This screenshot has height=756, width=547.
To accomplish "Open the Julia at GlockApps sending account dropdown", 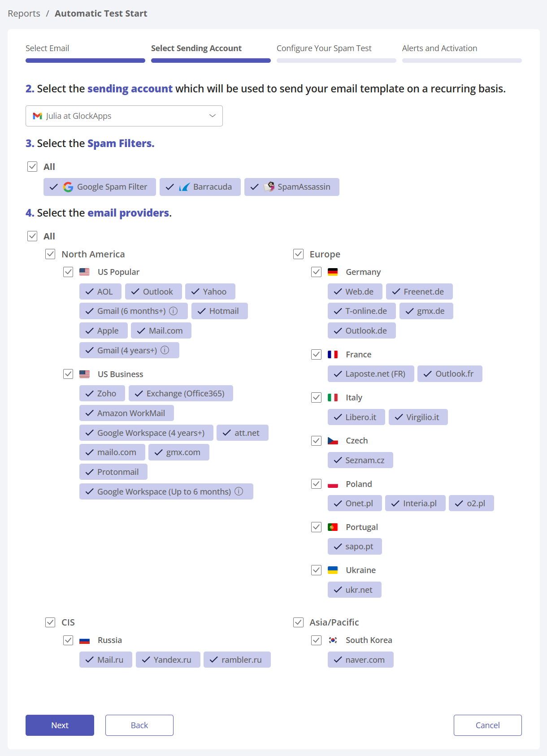I will pos(124,116).
